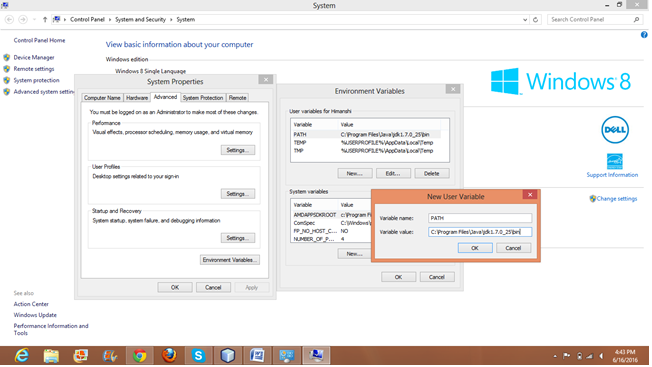Click Edit... for user variables
The height and width of the screenshot is (367, 652).
pos(393,173)
